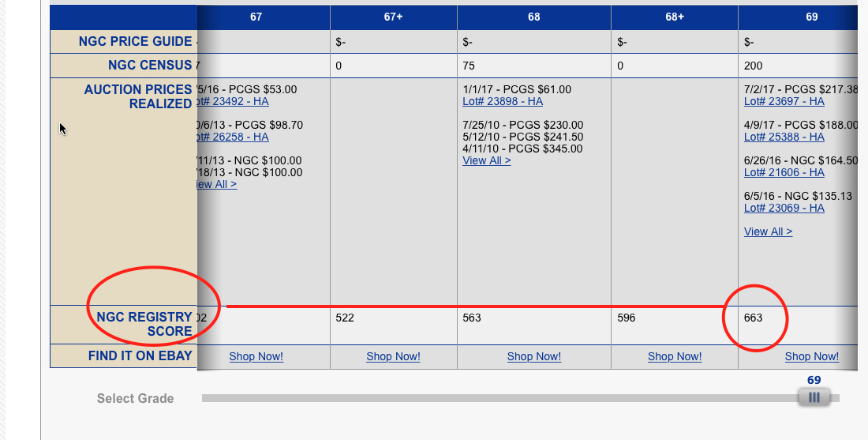Open Lot# 23697 - HA auction link
Screen dimensions: 868x440
(x=784, y=101)
